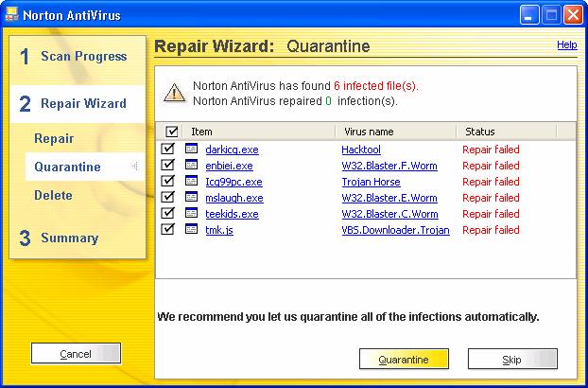Open the darkicq.exe file link
The width and height of the screenshot is (588, 388).
(x=233, y=150)
